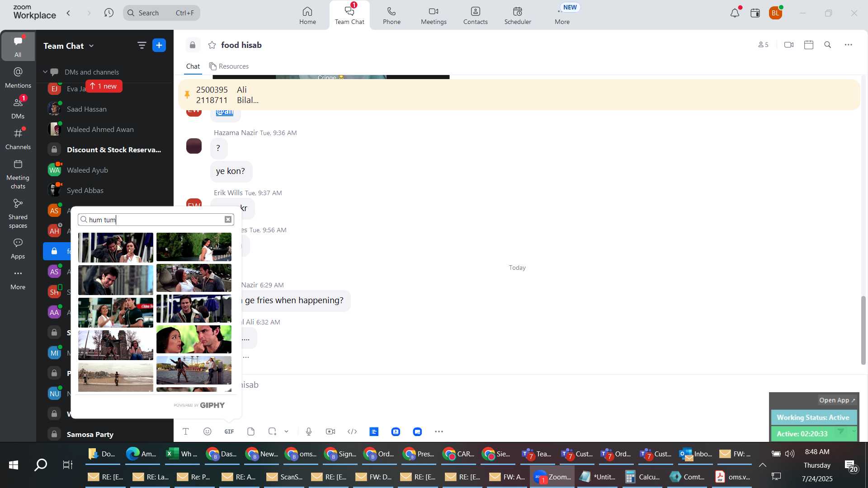Viewport: 868px width, 488px height.
Task: Open Apps in the sidebar
Action: (x=18, y=249)
